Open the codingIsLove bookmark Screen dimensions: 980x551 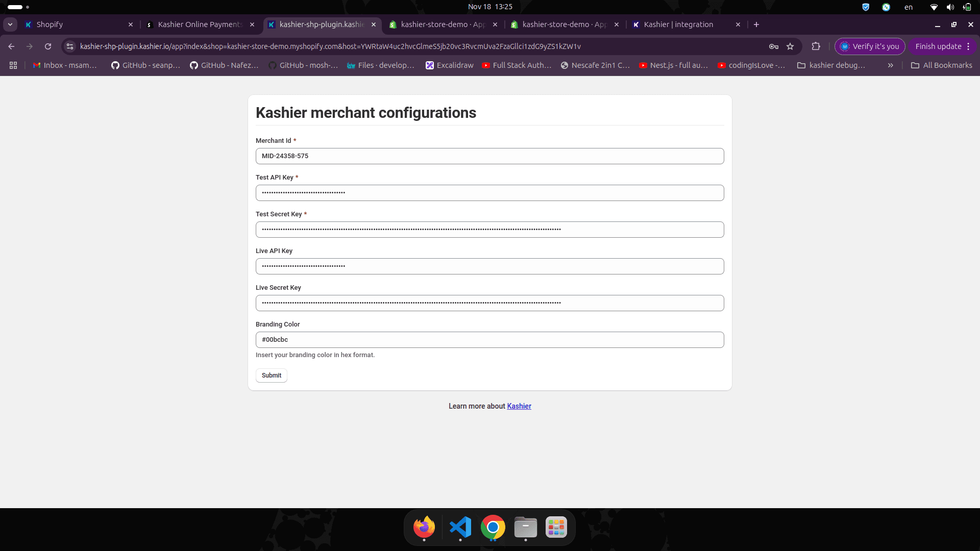click(751, 65)
